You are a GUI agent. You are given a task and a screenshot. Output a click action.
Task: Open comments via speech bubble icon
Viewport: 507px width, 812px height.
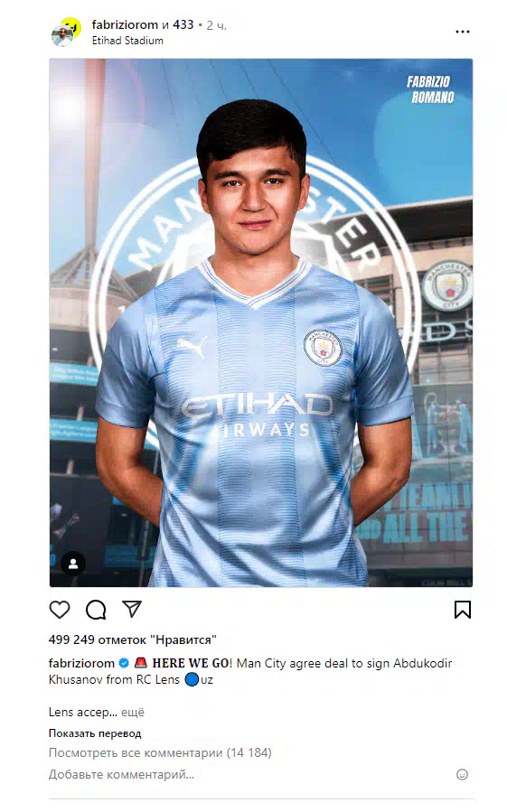click(x=96, y=610)
